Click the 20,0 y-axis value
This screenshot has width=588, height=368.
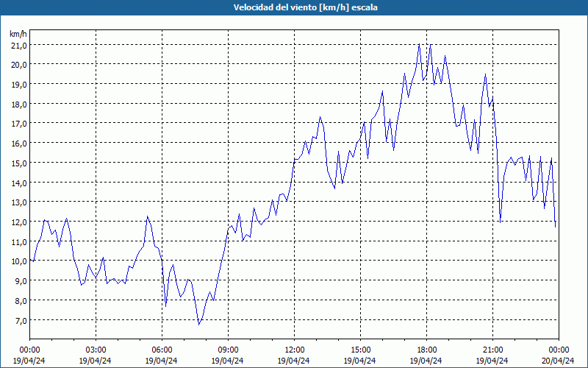[20, 65]
